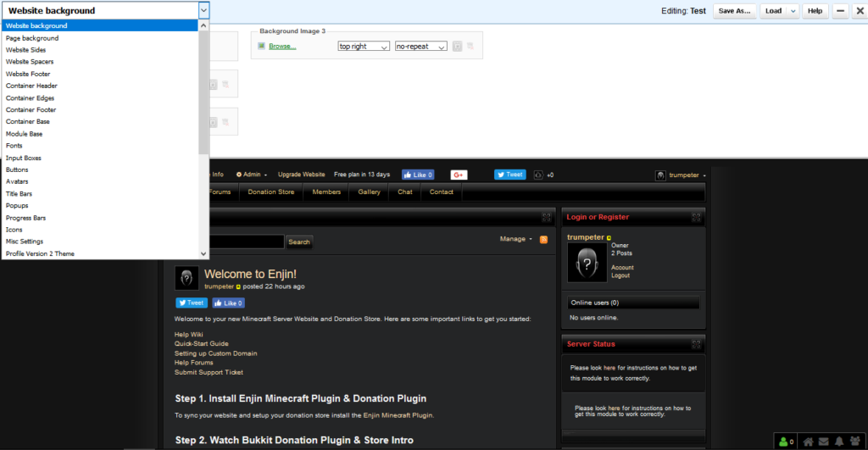Open the Admin dropdown menu
868x450 pixels.
tap(252, 175)
